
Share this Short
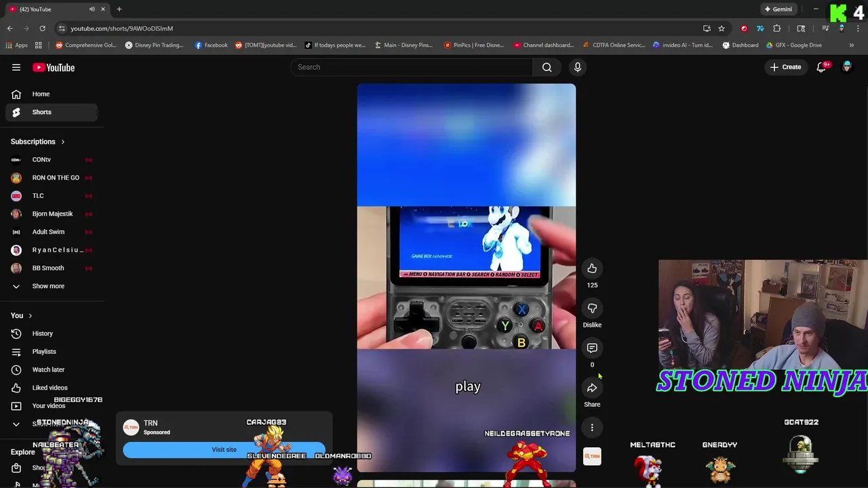(x=592, y=388)
